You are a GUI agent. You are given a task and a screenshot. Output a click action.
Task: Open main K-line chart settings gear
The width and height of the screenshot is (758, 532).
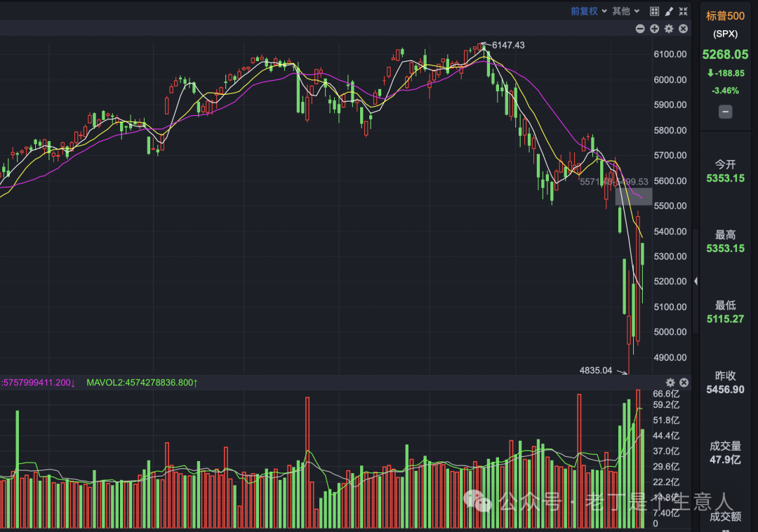tap(669, 29)
